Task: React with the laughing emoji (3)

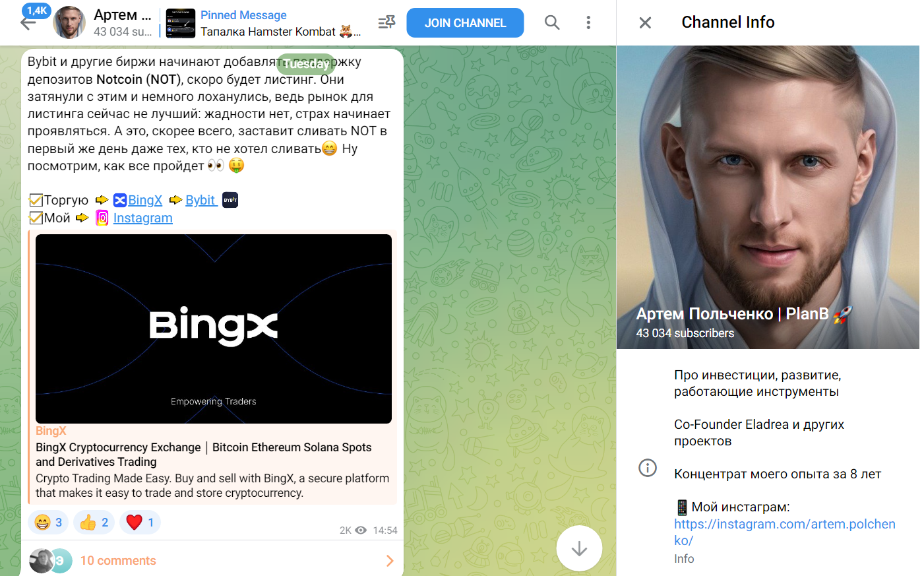Action: coord(49,523)
